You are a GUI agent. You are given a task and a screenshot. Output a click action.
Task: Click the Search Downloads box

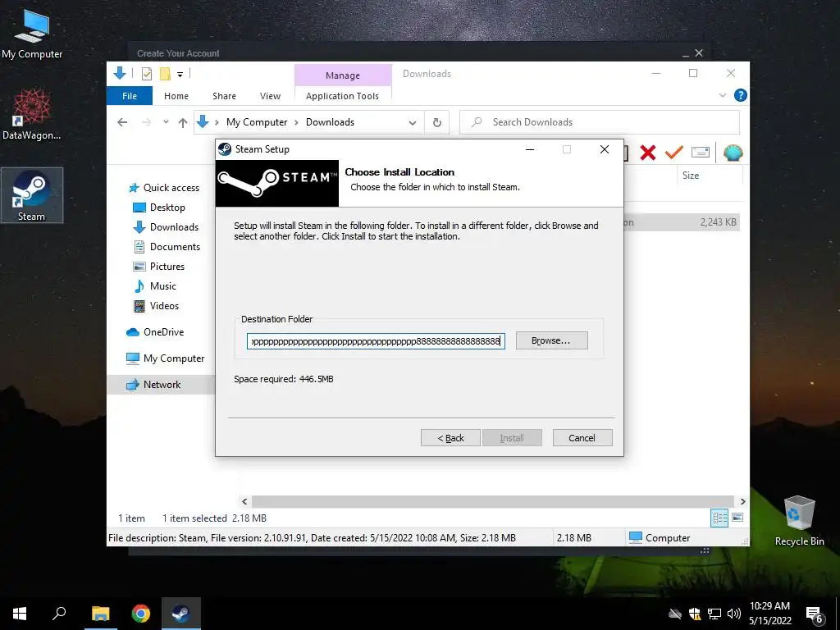point(600,122)
